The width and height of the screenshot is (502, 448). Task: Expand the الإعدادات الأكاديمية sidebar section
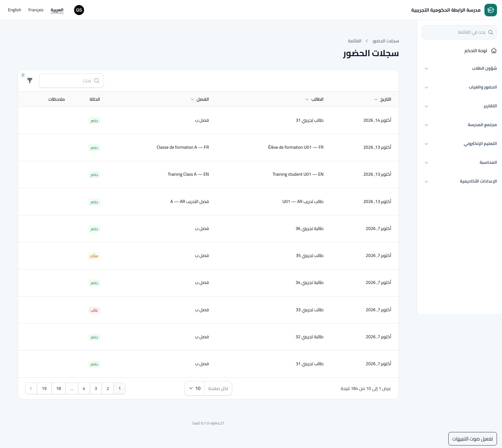(459, 181)
